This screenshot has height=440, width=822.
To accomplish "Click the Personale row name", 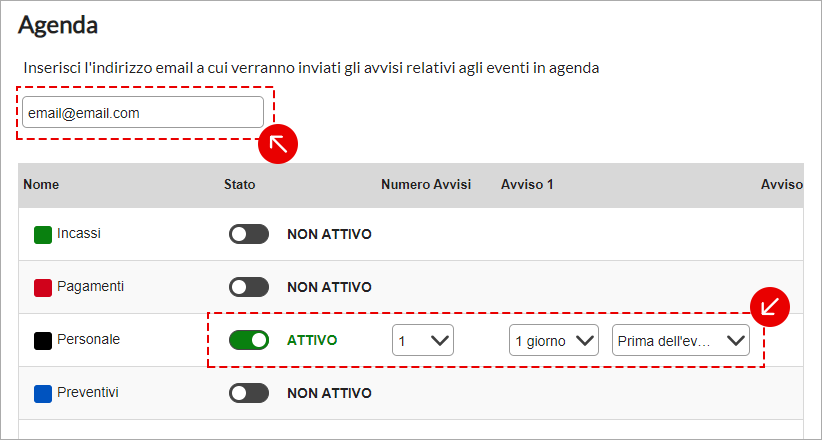I will click(x=89, y=339).
